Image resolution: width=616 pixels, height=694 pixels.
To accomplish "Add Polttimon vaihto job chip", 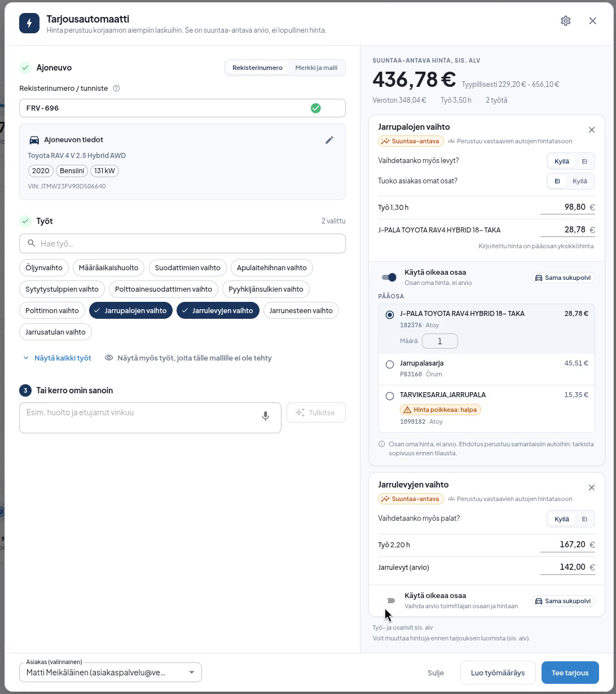I will (52, 310).
